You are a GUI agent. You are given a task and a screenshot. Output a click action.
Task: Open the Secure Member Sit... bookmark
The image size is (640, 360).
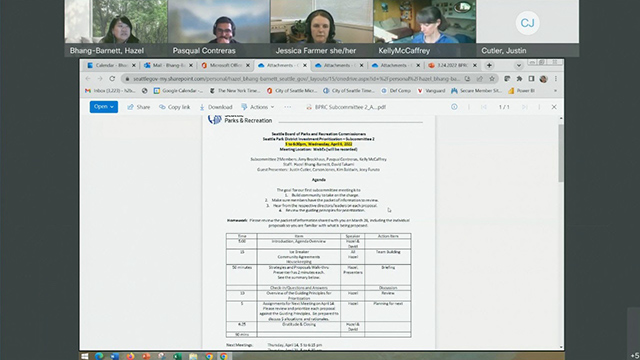pos(476,91)
